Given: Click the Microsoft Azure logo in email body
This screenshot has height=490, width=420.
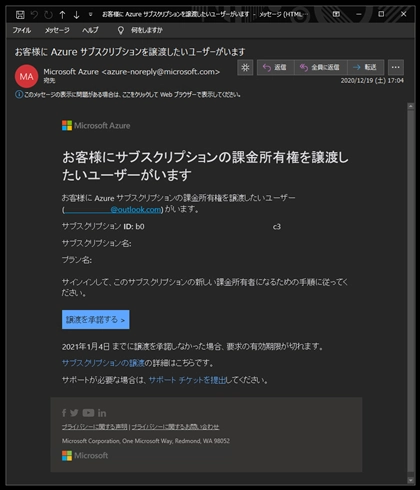Looking at the screenshot, I should coord(96,126).
